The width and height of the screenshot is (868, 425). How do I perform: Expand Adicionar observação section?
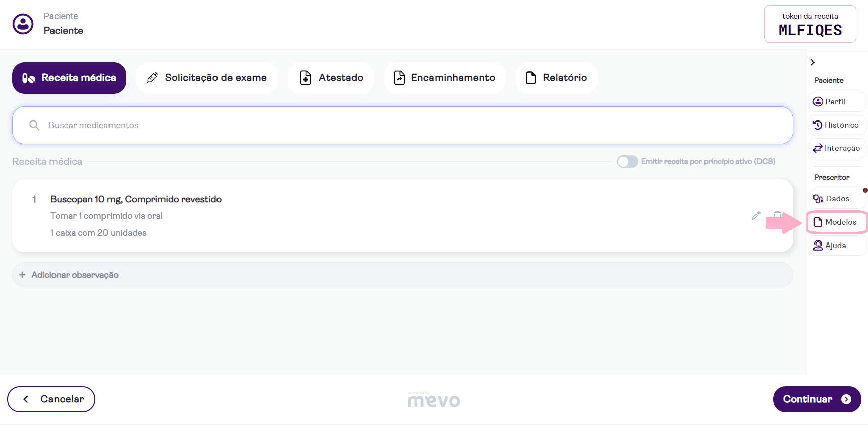[x=75, y=275]
